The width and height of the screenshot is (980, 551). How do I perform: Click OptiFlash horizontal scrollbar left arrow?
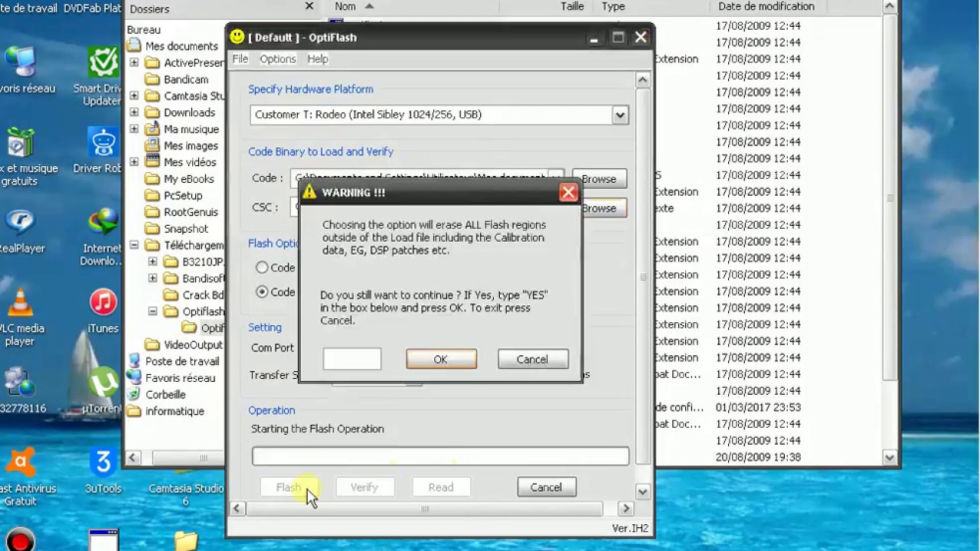click(x=237, y=508)
